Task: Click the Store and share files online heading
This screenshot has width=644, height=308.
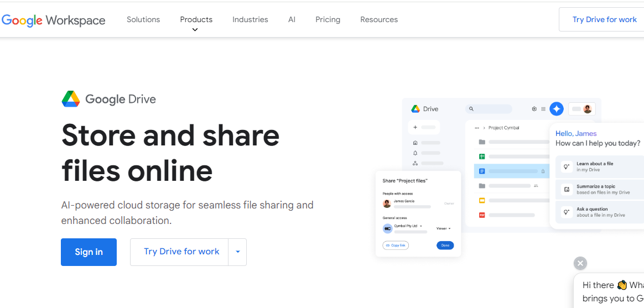Action: pyautogui.click(x=170, y=153)
